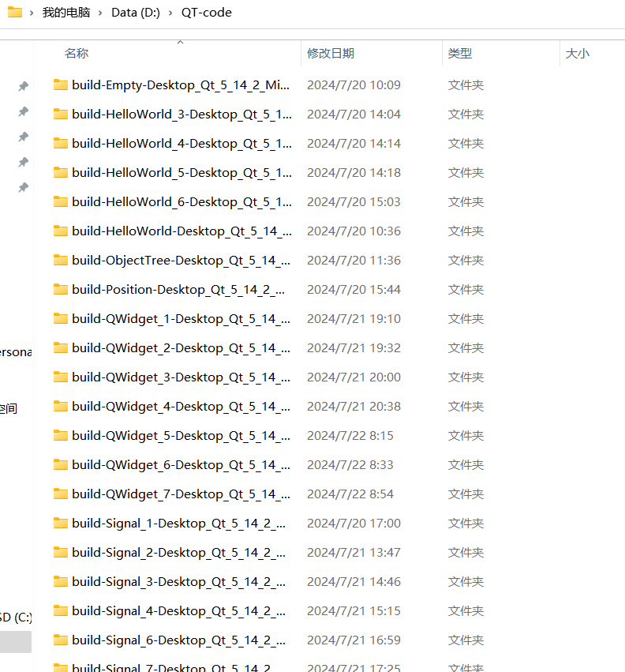Click 文件夹 type of build-QWidget_6 row
Screen dimensions: 625x672
click(x=466, y=464)
